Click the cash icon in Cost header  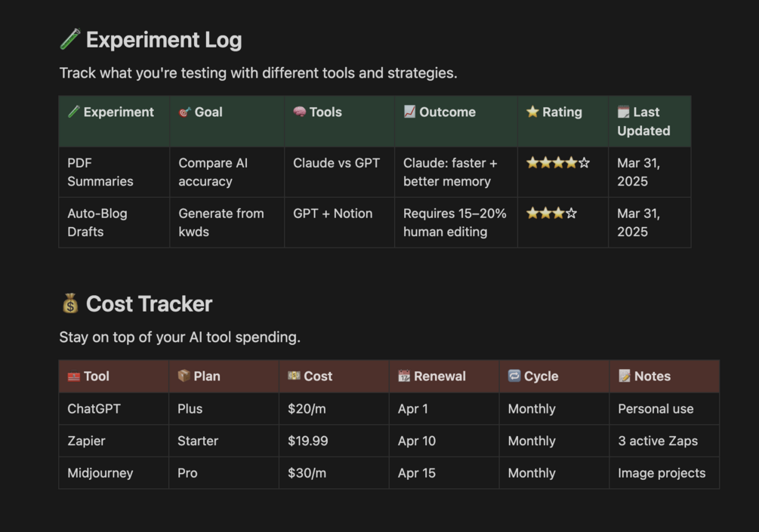294,376
